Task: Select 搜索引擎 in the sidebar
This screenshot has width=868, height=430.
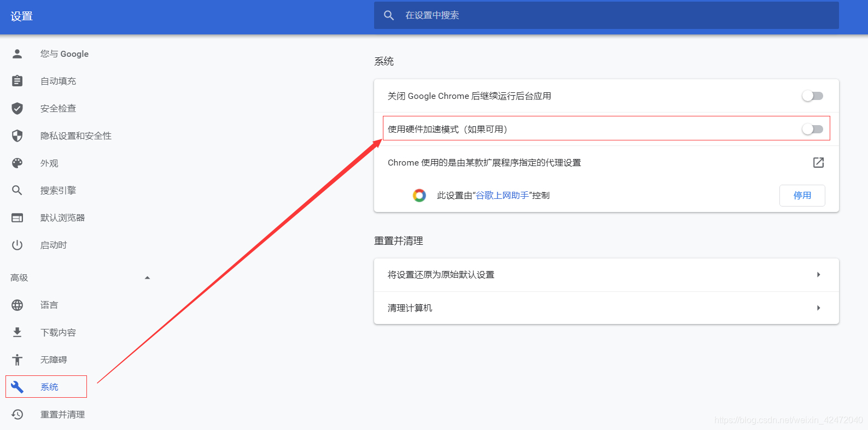Action: pos(58,190)
